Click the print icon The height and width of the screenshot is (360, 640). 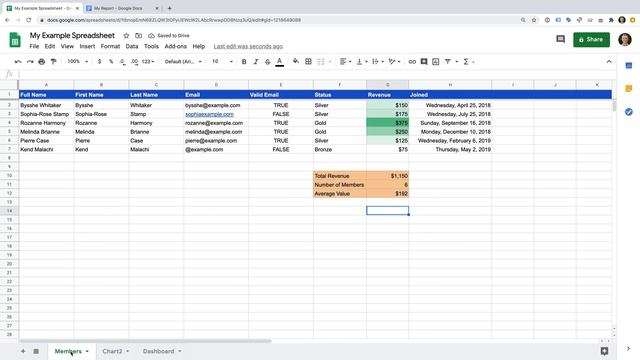42,62
